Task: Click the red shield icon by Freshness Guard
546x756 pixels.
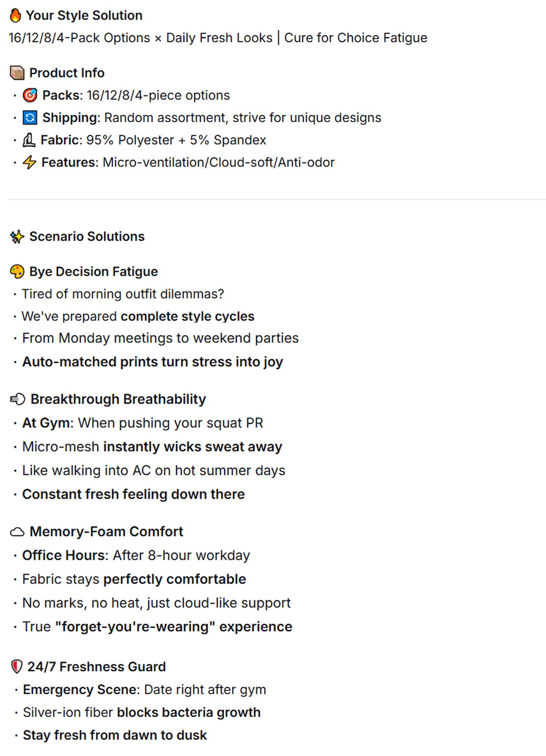Action: [16, 667]
